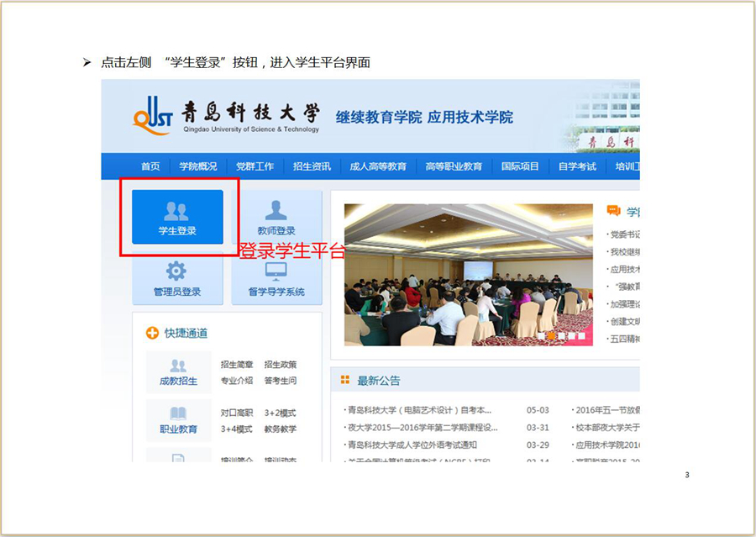Open the 对口高职 link

(x=237, y=413)
